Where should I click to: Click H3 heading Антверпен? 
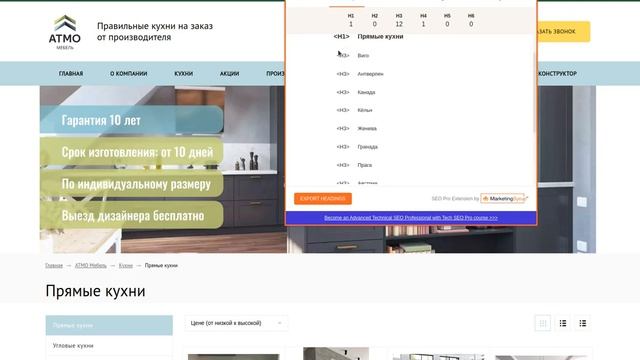click(x=370, y=74)
